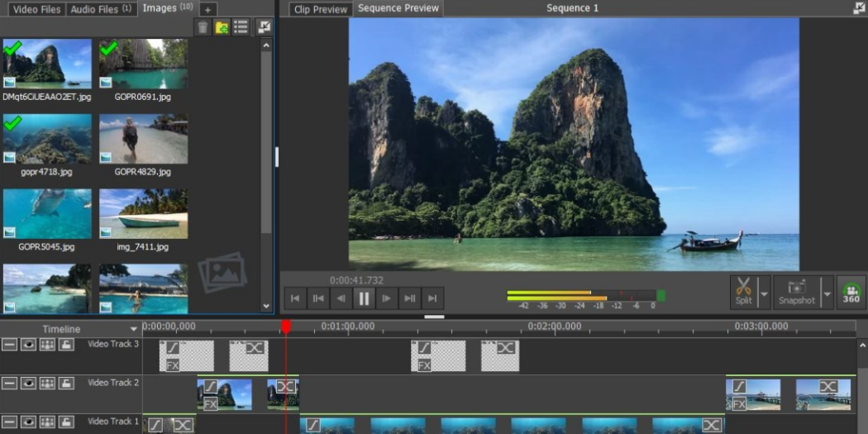Toggle visibility eye of Video Track 1
The width and height of the screenshot is (868, 434).
(x=28, y=422)
